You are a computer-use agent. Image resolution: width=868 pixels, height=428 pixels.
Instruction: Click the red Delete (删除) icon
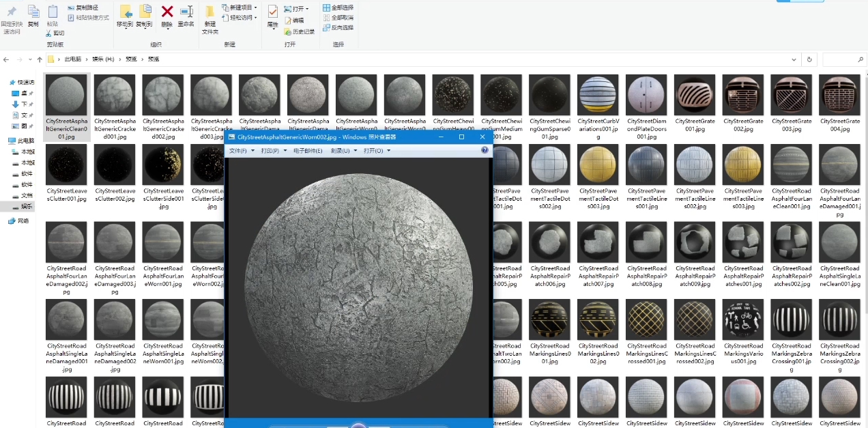click(167, 12)
